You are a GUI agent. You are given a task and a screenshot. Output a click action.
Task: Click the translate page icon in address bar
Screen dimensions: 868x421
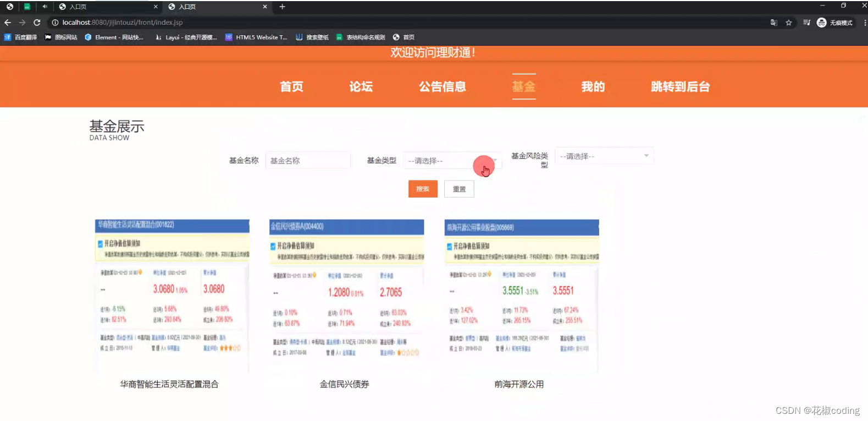(773, 23)
